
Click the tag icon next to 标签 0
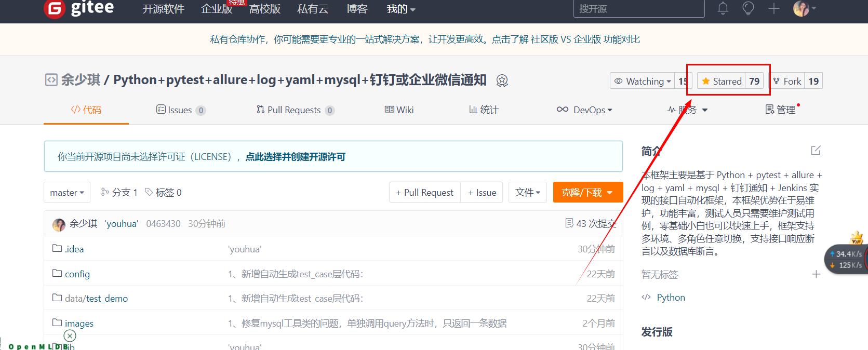pos(149,192)
